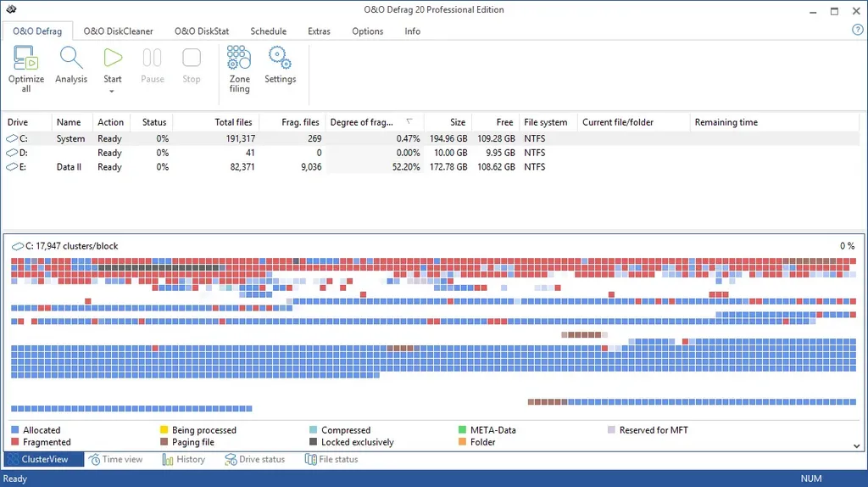The image size is (868, 487).
Task: Open the Settings gears icon
Action: click(280, 58)
